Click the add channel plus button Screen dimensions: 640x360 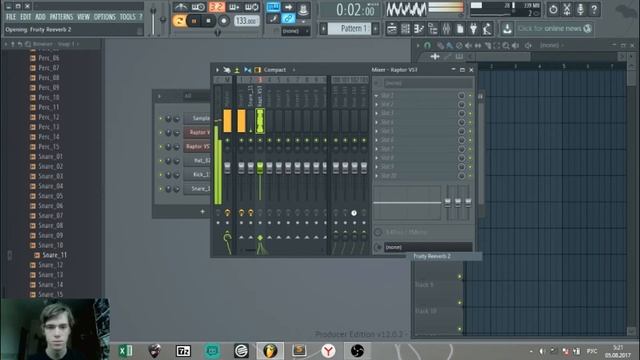[x=202, y=211]
